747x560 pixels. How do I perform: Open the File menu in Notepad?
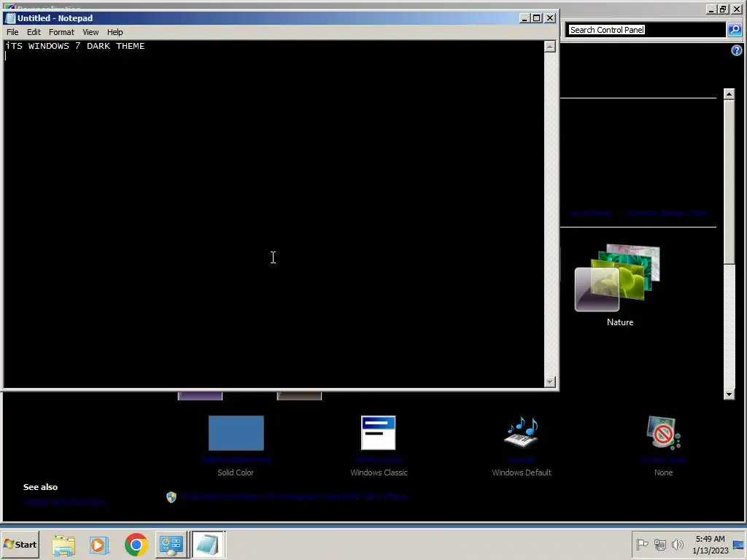pyautogui.click(x=12, y=32)
